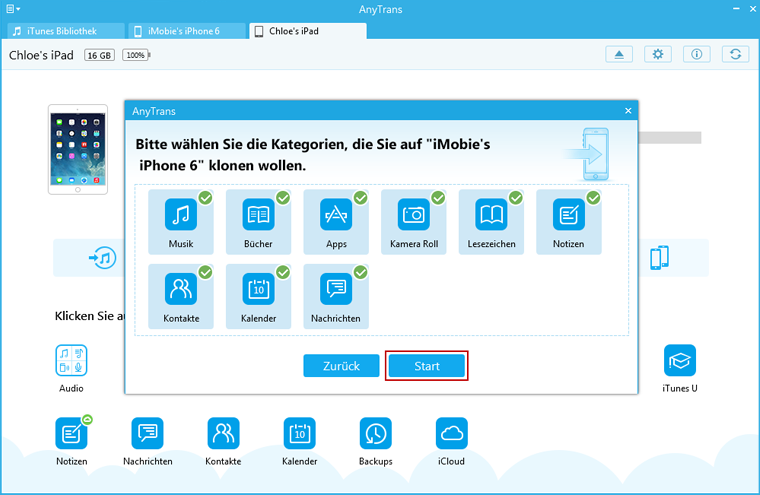This screenshot has height=495, width=760.
Task: Uncheck the green checkmark on Kamera Roll
Action: pos(438,198)
